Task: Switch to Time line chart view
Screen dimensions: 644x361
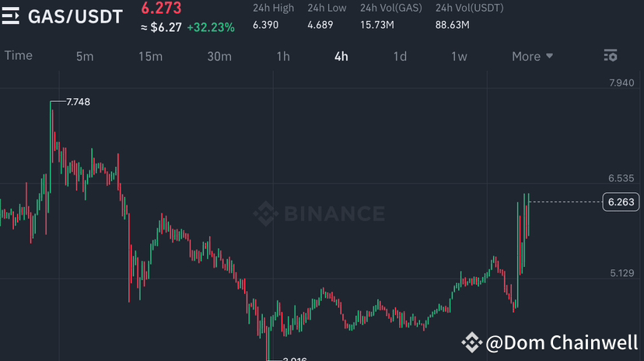Action: [x=19, y=55]
